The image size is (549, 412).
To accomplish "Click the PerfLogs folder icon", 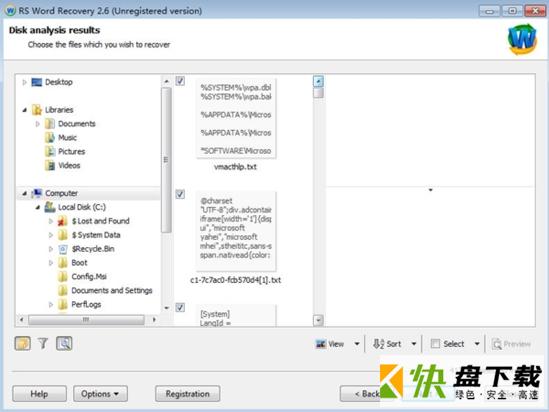I will 63,305.
